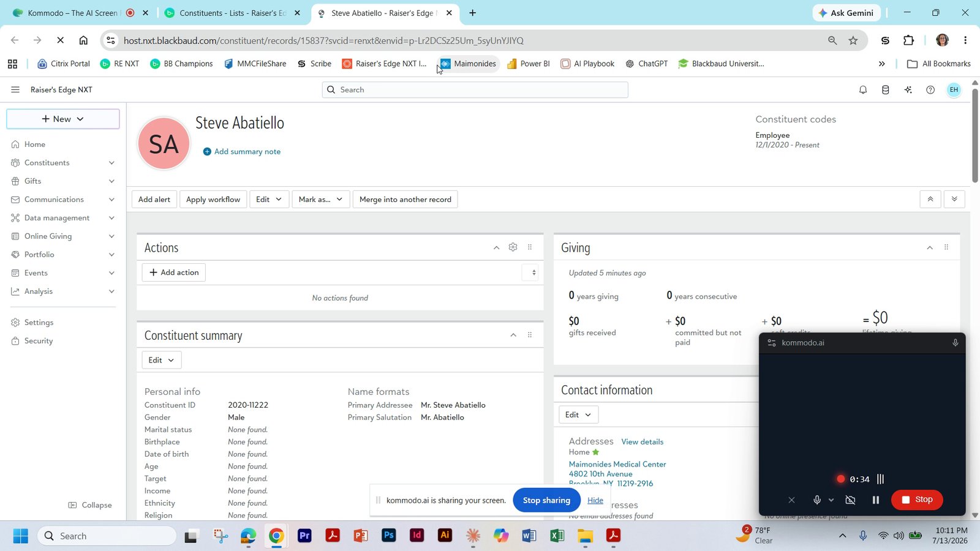
Task: Click the database queue icon in header
Action: pyautogui.click(x=885, y=90)
